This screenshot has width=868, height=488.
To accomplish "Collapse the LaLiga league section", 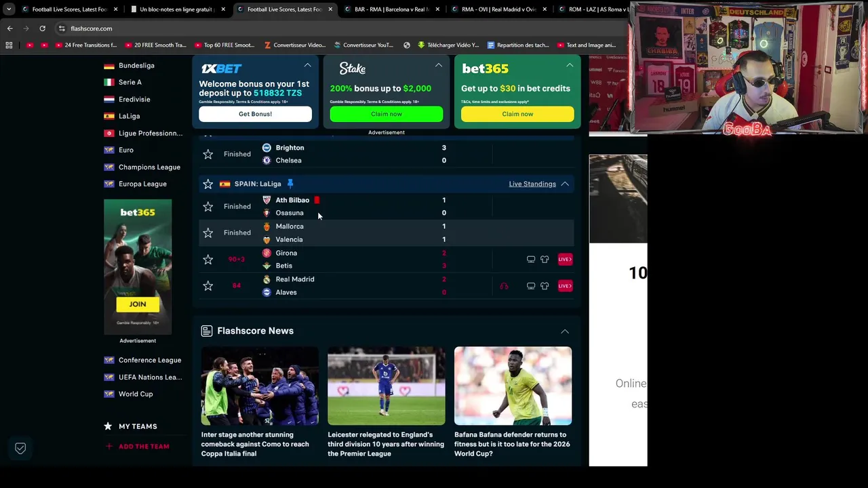I will [565, 184].
